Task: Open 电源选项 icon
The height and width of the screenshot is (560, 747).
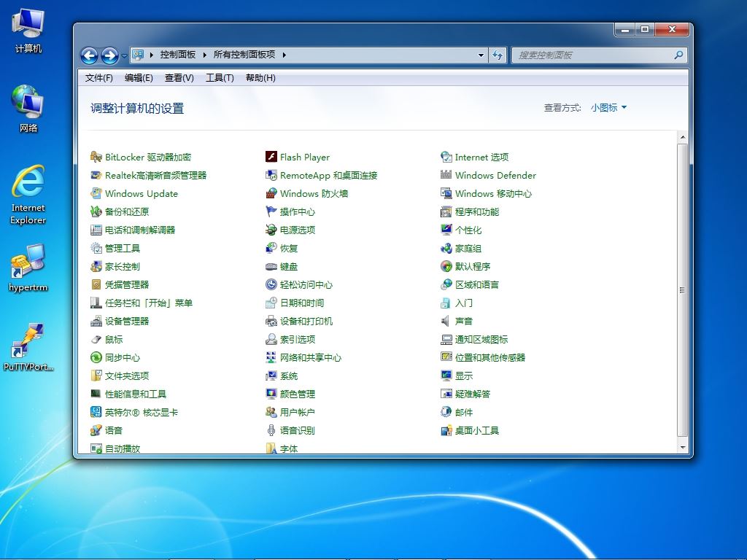Action: click(271, 230)
